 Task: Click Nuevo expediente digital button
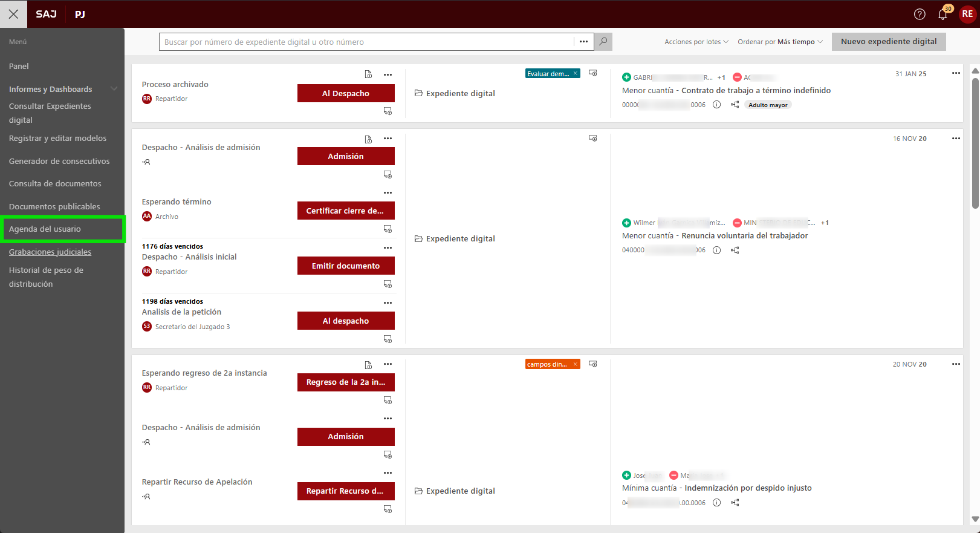point(888,42)
